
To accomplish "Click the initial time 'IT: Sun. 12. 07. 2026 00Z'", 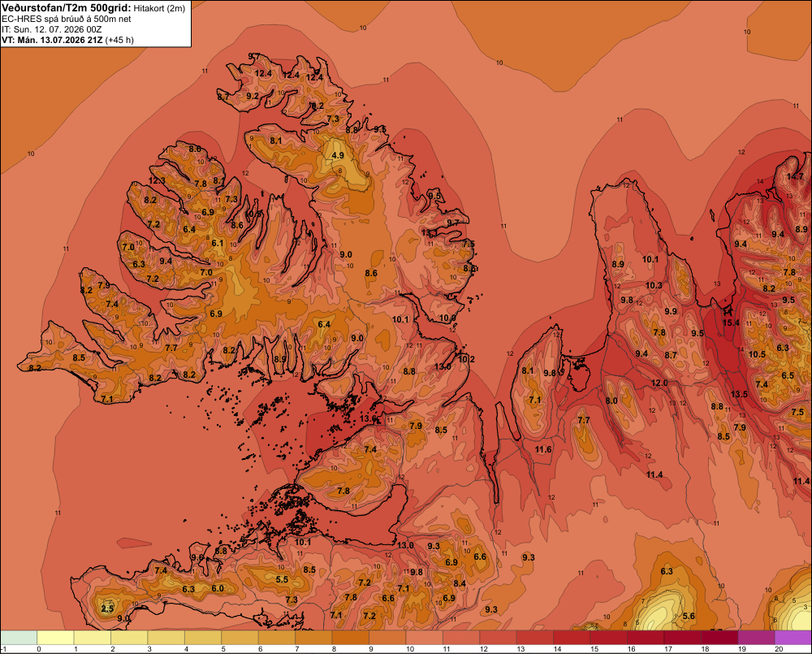I will (x=52, y=29).
